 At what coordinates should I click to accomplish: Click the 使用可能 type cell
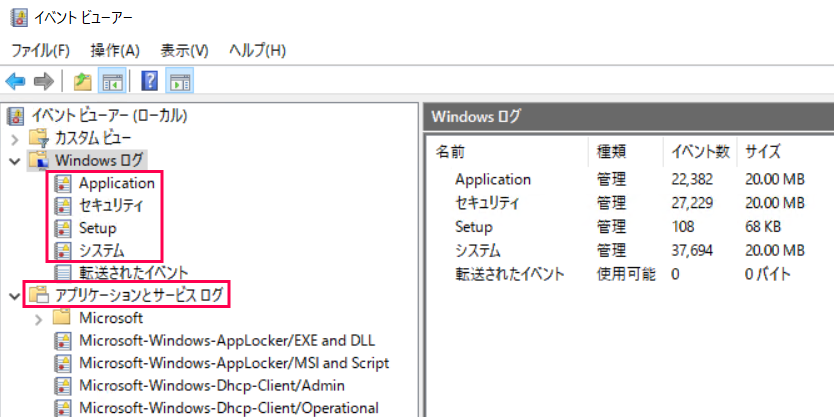pos(626,274)
